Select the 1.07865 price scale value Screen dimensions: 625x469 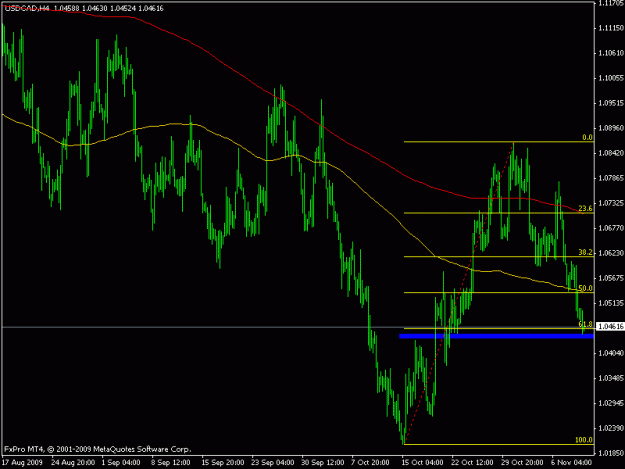pos(611,178)
